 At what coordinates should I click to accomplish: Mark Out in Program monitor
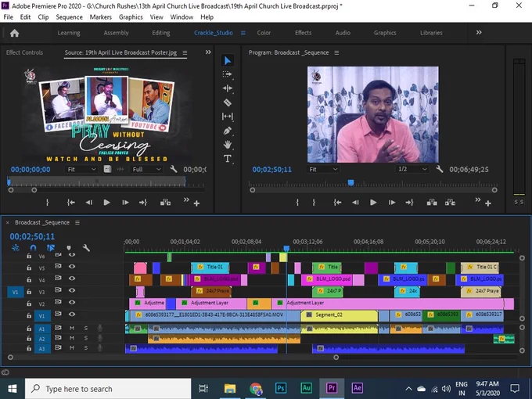(x=314, y=203)
